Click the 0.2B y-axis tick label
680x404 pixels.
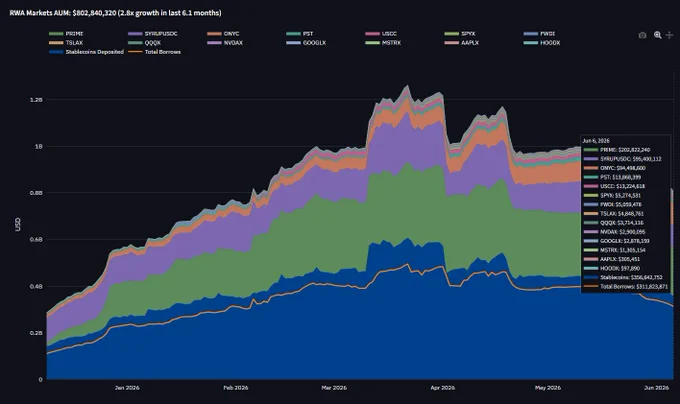pos(36,333)
